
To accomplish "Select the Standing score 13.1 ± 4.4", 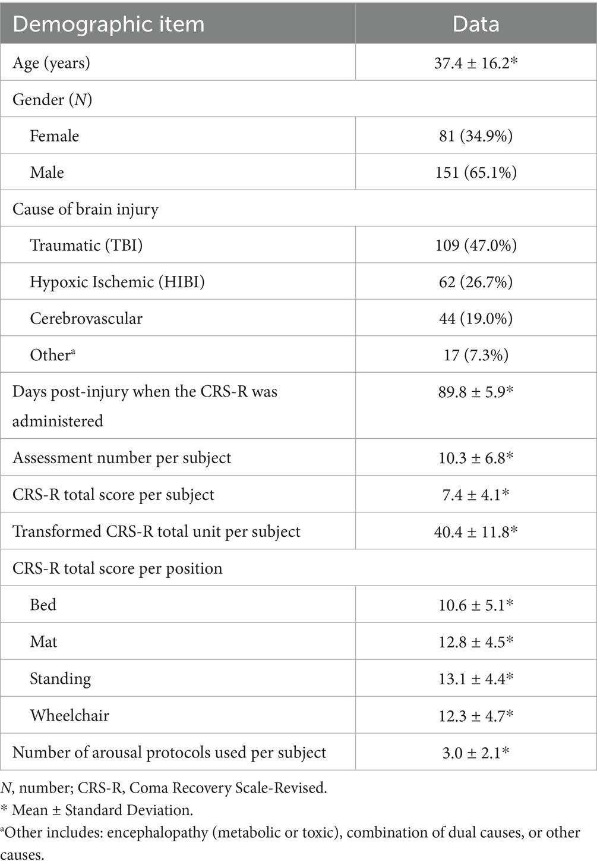I will point(476,678).
